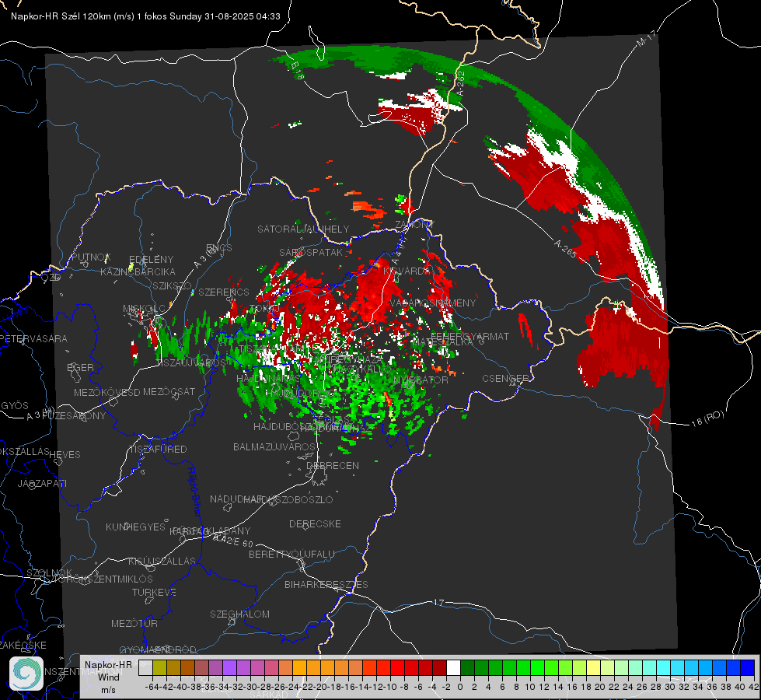This screenshot has height=700, width=761.
Task: Select the FEHÉRGYARMAT label
Action: (x=470, y=336)
